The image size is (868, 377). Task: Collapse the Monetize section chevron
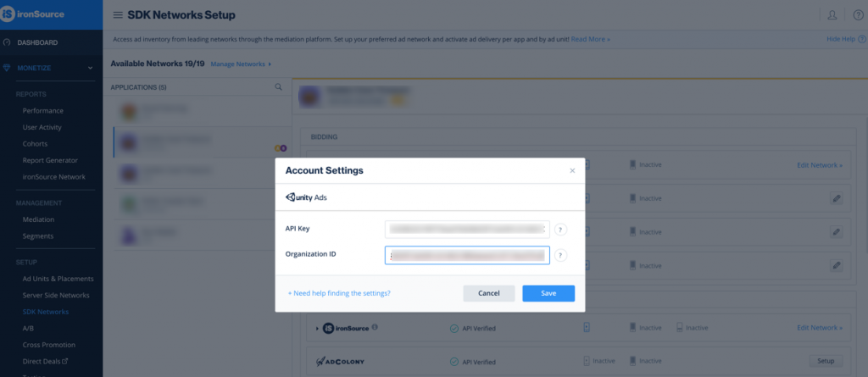click(x=90, y=68)
